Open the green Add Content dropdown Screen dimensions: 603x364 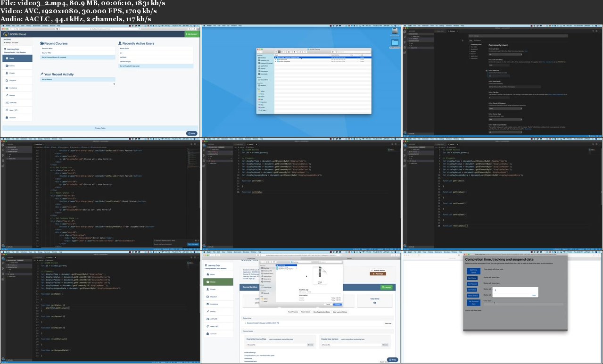coord(192,34)
